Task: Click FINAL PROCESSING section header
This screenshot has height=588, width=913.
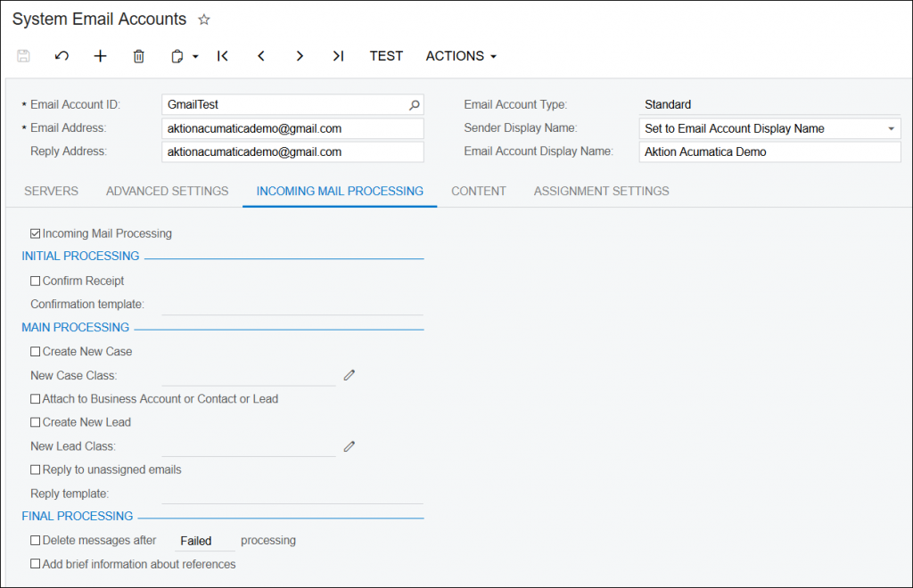Action: (x=78, y=516)
